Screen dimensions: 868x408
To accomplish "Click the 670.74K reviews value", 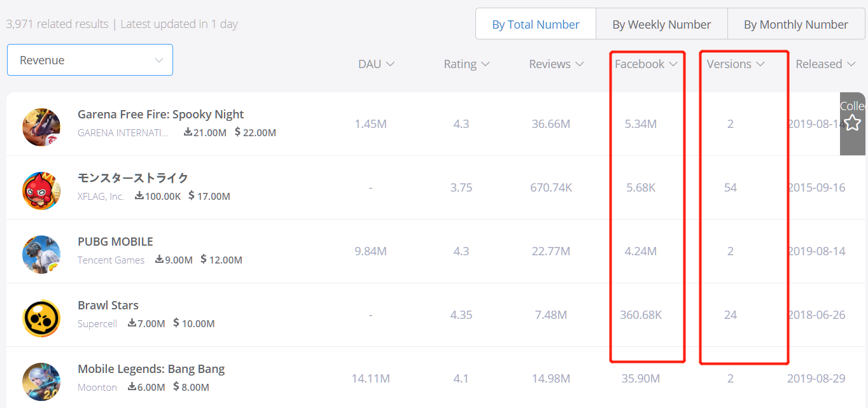I will coord(551,187).
